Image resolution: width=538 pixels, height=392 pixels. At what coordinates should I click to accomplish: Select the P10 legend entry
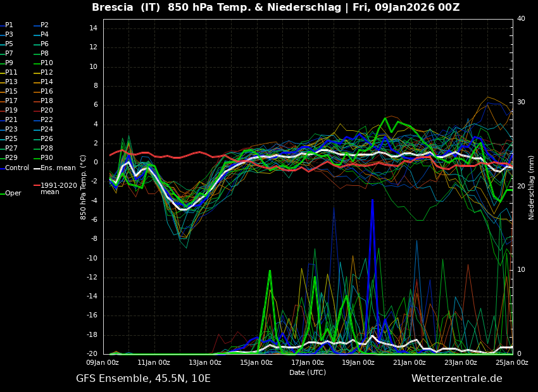tap(46, 63)
